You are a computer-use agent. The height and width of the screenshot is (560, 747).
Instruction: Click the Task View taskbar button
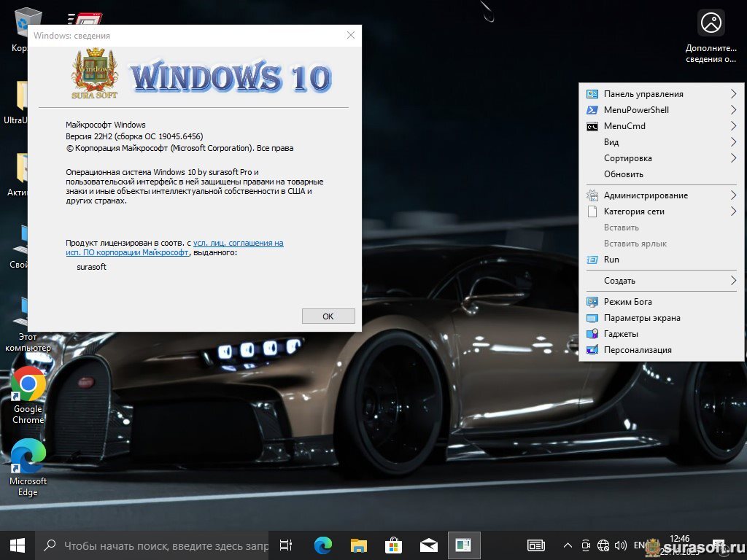click(286, 545)
